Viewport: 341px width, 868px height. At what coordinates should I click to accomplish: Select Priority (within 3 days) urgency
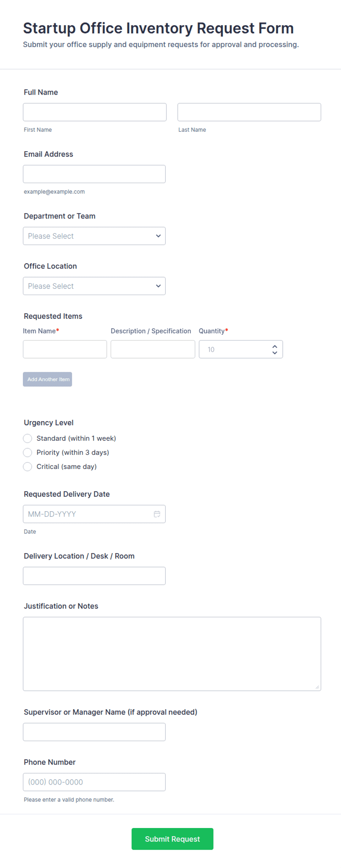(27, 452)
